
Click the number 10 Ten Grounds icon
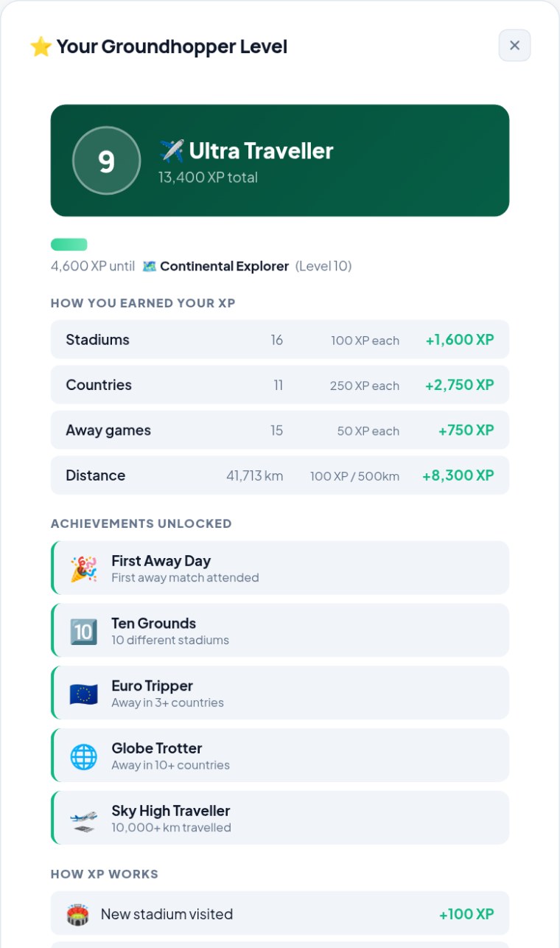tap(83, 631)
